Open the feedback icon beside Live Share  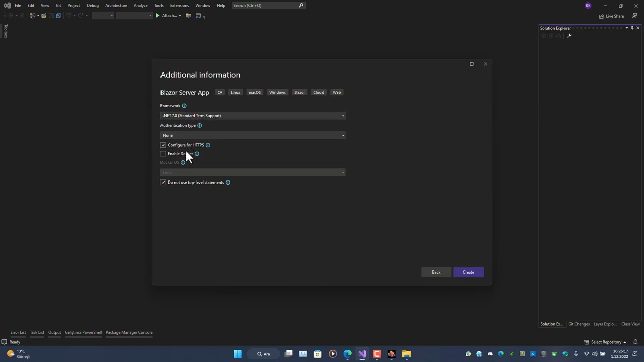point(634,16)
